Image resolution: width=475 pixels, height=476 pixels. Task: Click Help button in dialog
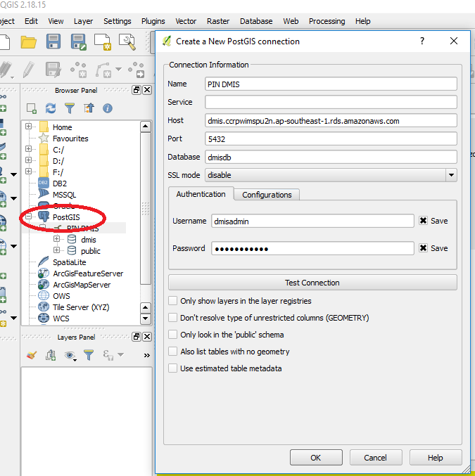(436, 458)
